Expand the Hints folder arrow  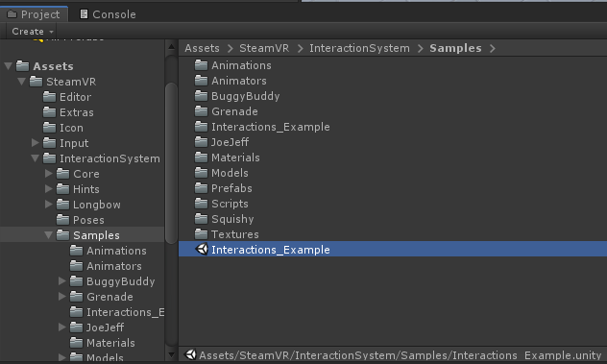click(x=49, y=189)
